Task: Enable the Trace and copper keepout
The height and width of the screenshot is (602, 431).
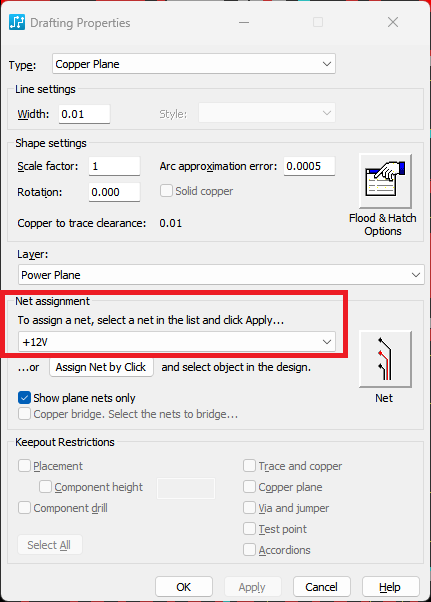Action: pyautogui.click(x=249, y=466)
